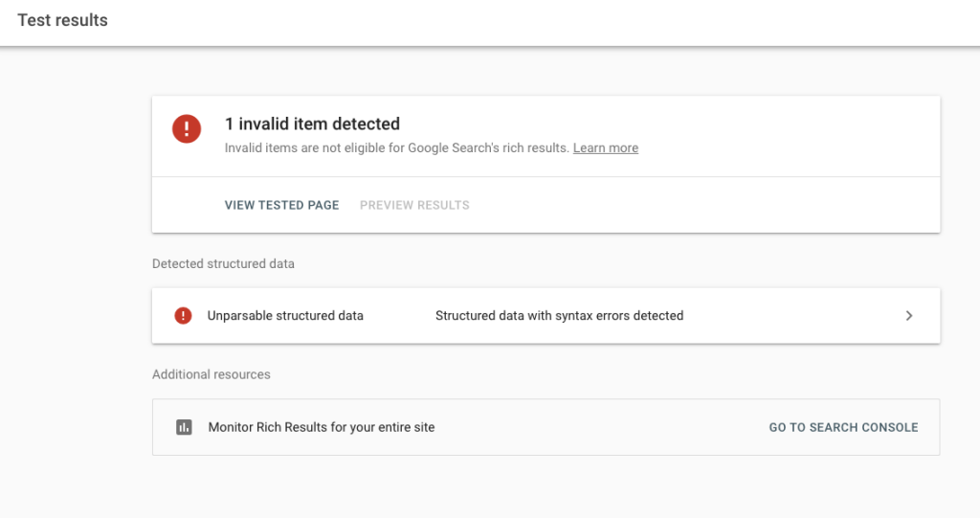Click the "Detected structured data" section label
The height and width of the screenshot is (518, 980).
coord(223,263)
